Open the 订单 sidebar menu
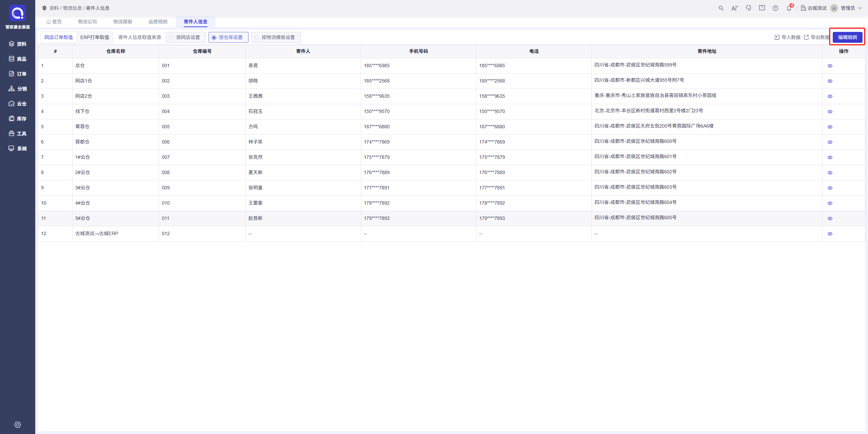Image resolution: width=868 pixels, height=434 pixels. 18,74
